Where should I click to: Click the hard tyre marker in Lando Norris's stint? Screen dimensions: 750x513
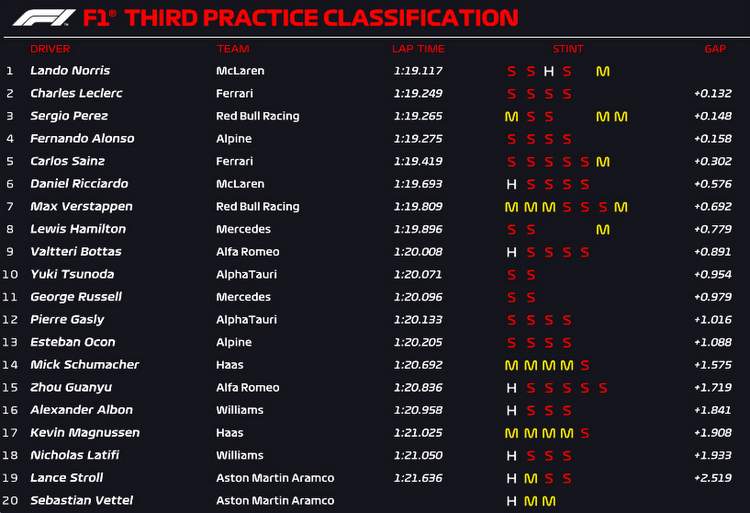coord(548,71)
